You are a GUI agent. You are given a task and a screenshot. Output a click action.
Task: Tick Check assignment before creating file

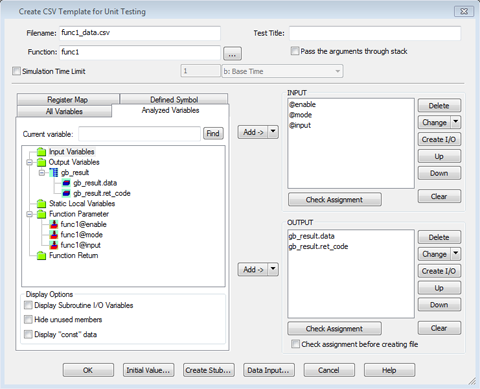click(x=295, y=344)
